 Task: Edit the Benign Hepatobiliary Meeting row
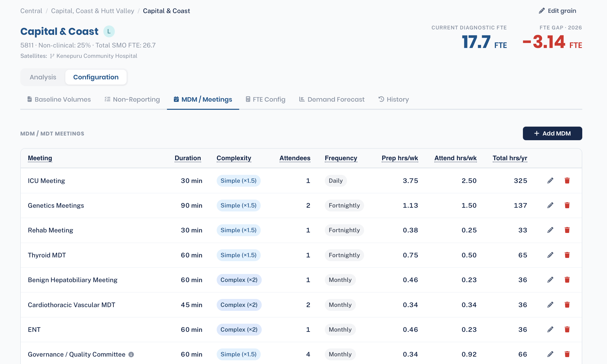[550, 280]
